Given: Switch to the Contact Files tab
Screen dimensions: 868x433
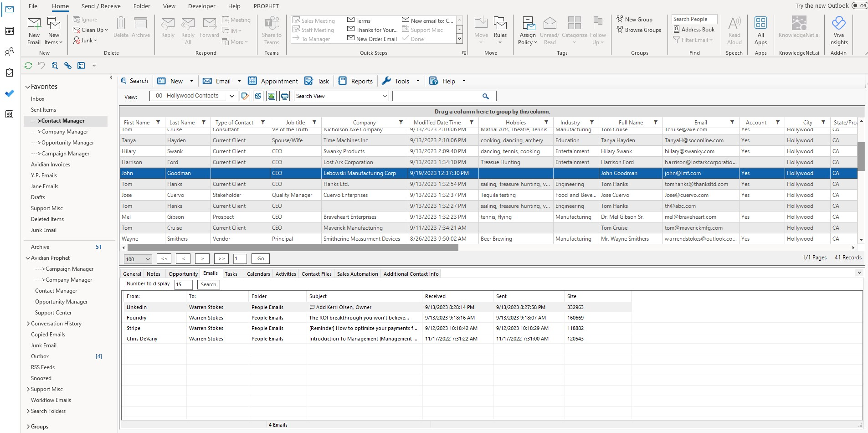Looking at the screenshot, I should pyautogui.click(x=317, y=274).
